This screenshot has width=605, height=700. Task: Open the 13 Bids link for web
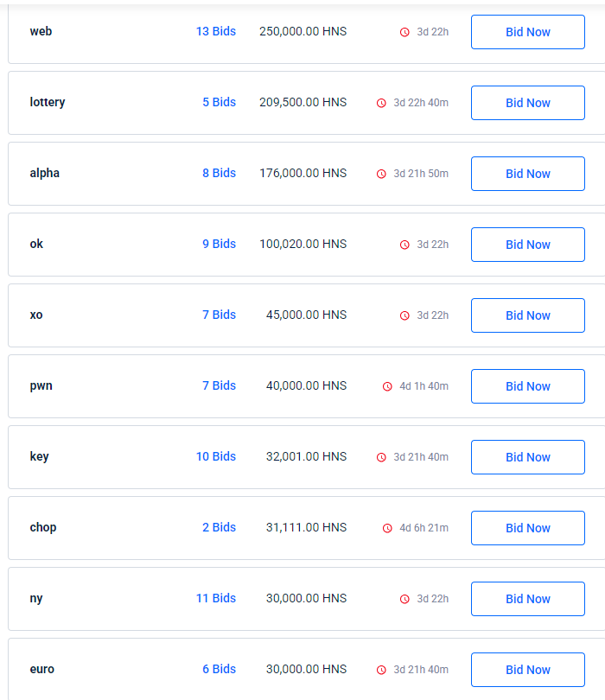(215, 31)
